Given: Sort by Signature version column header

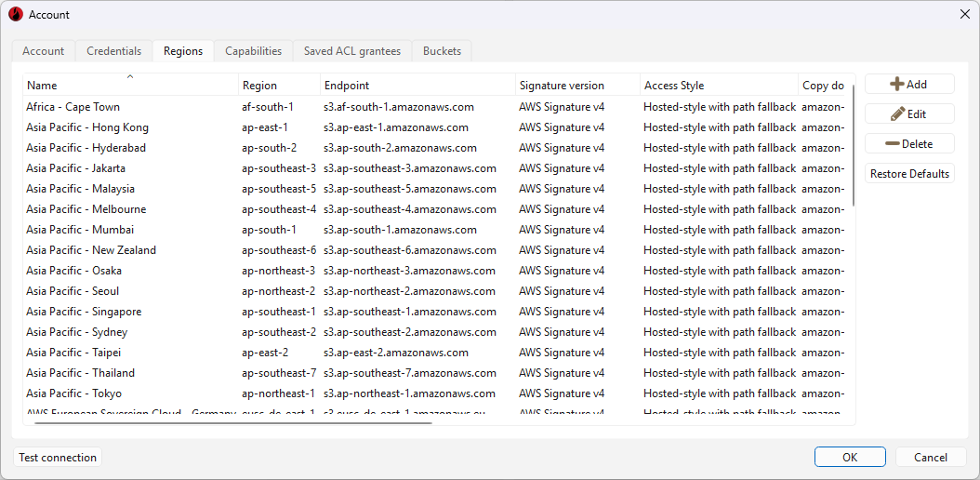Looking at the screenshot, I should (x=577, y=86).
